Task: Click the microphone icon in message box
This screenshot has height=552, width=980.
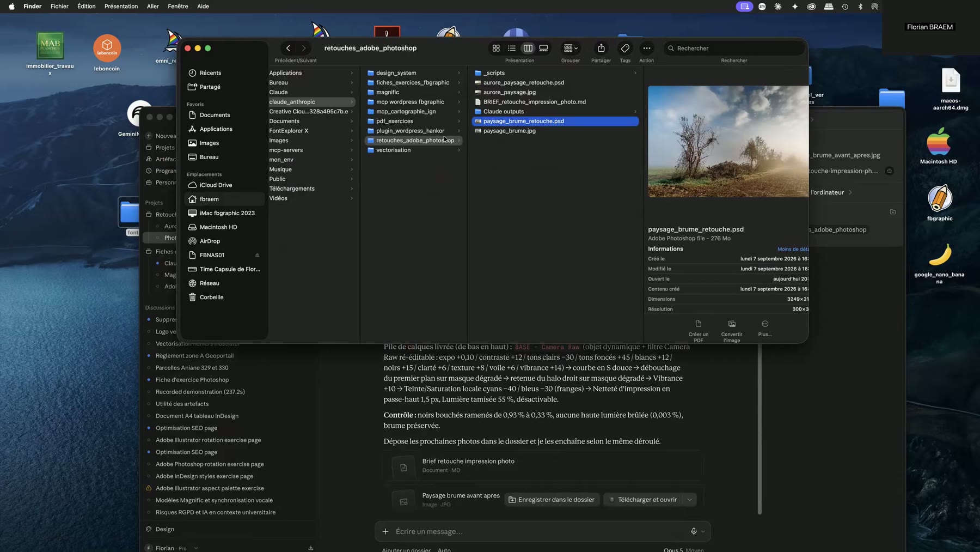Action: point(694,532)
